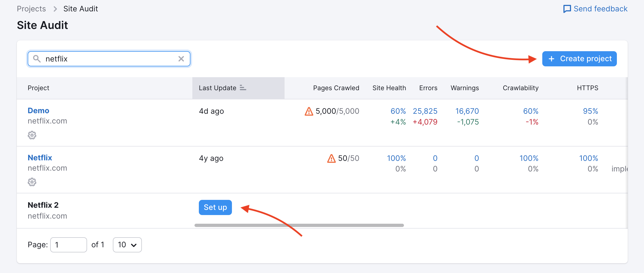Click Demo errors change +4,079
This screenshot has width=644, height=273.
pos(425,122)
